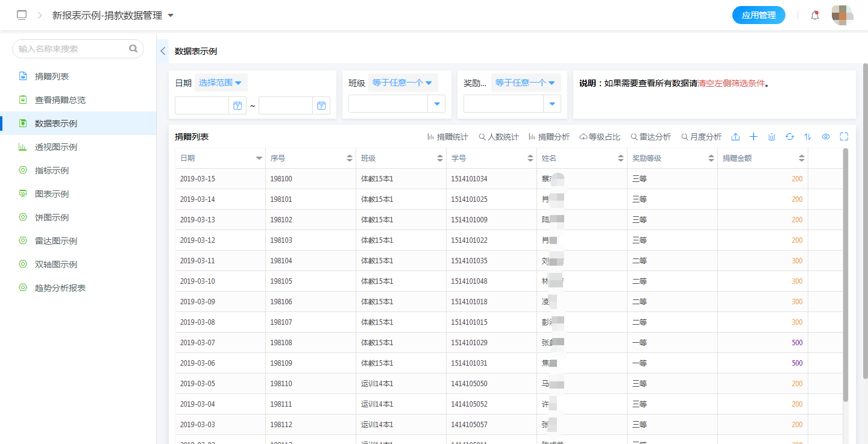
Task: Sort by 奖励等级 column
Action: click(x=711, y=158)
